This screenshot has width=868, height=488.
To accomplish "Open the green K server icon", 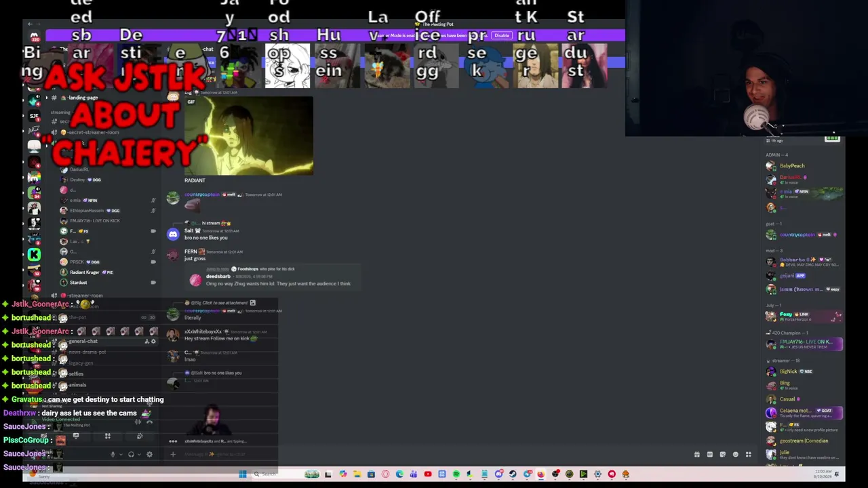I will (x=34, y=254).
